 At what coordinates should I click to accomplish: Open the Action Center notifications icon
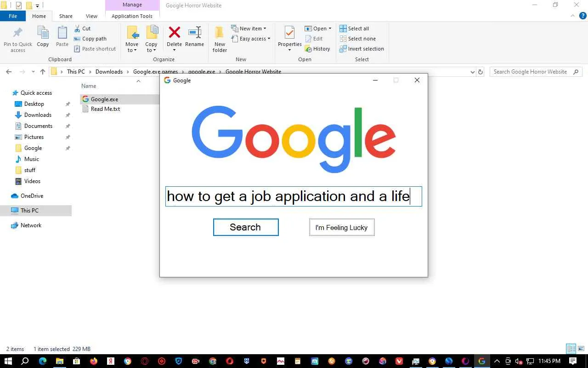pos(573,361)
